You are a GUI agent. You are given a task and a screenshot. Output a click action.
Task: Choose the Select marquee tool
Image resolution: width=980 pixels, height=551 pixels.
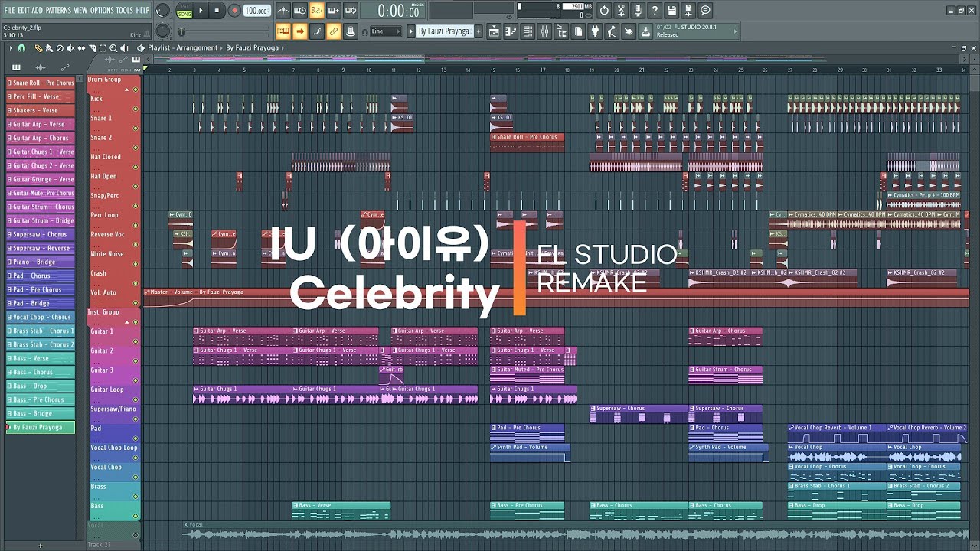pyautogui.click(x=103, y=48)
